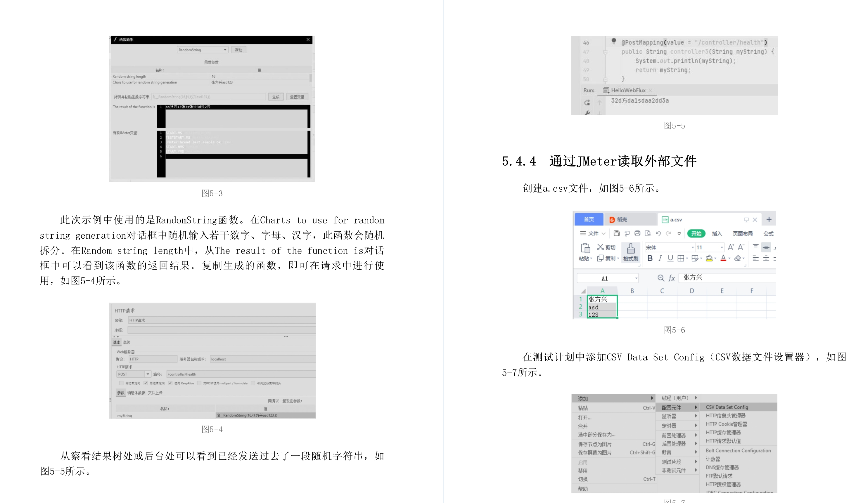The height and width of the screenshot is (503, 868).
Task: Uncheck the 使用 KeepAlive checkbox
Action: 170,383
